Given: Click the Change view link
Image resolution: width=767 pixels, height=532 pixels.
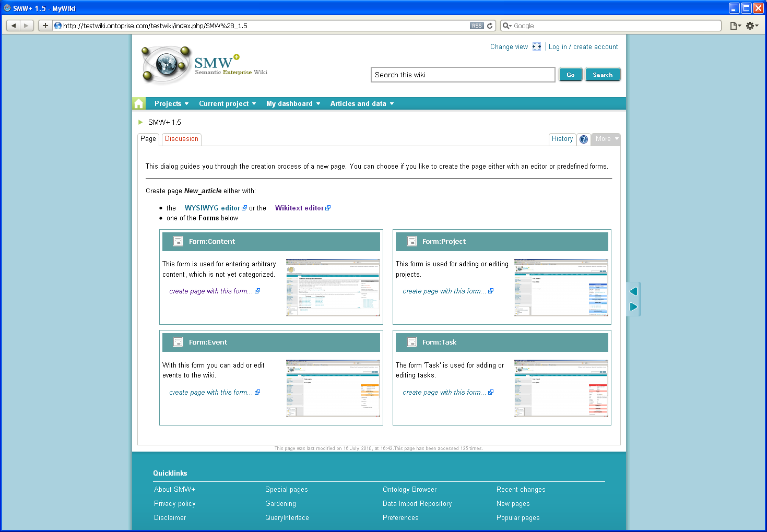Looking at the screenshot, I should [x=509, y=47].
